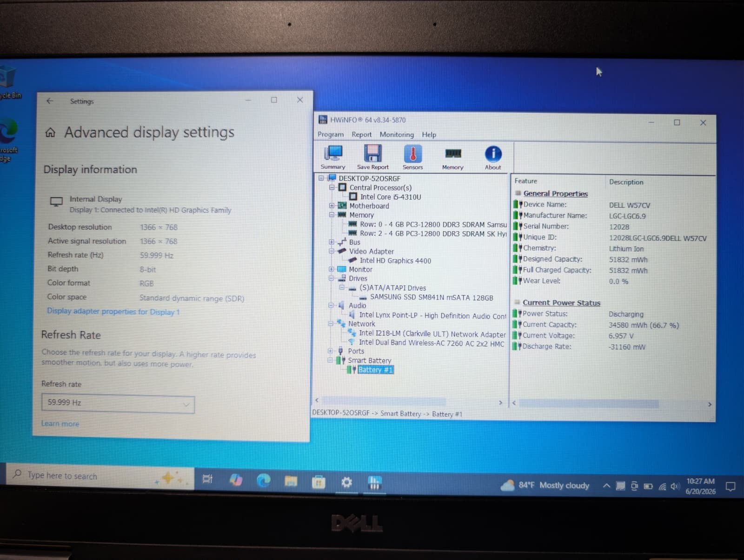The image size is (744, 560).
Task: Collapse the Drives tree node
Action: 331,278
